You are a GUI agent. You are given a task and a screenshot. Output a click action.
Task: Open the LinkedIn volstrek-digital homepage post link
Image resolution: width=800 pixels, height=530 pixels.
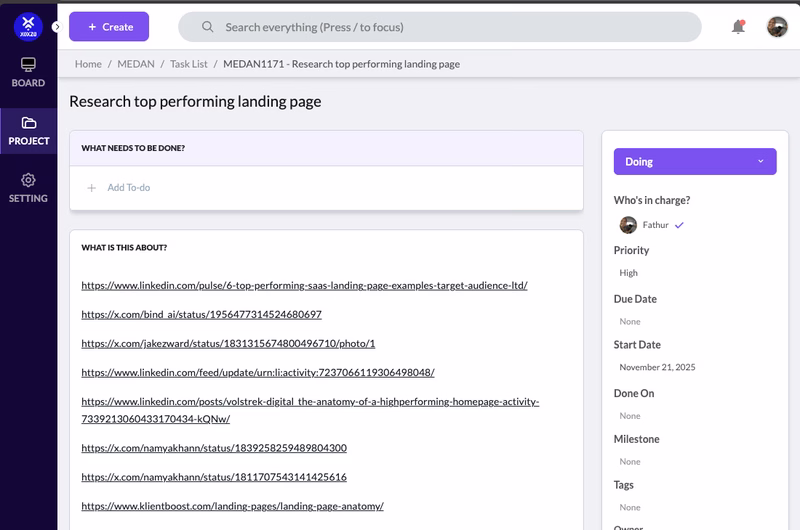(x=310, y=410)
